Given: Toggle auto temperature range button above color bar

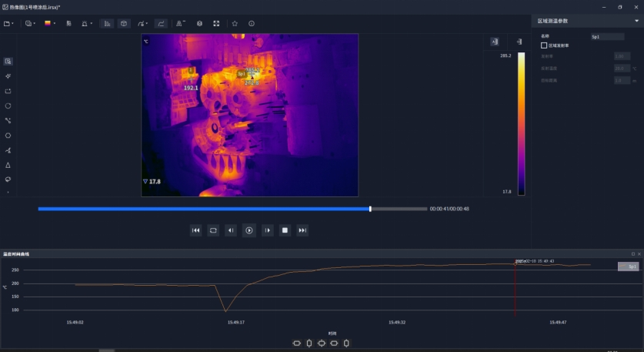Looking at the screenshot, I should click(x=495, y=42).
